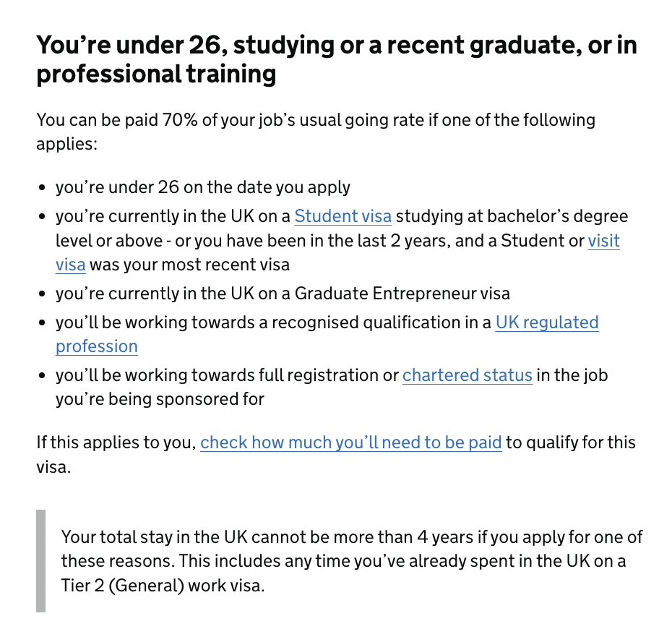Click the 'Tier 2 (General) work visa' text

pos(163,586)
